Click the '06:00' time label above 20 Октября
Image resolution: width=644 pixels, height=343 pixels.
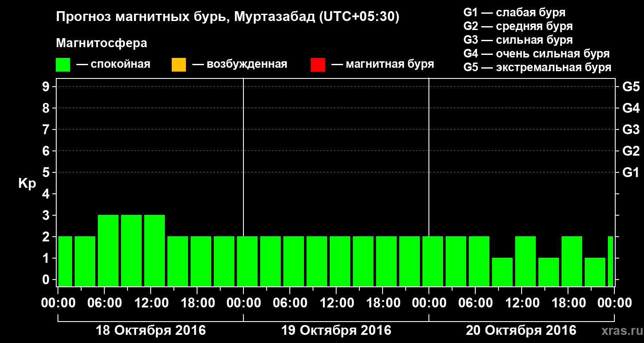[475, 303]
